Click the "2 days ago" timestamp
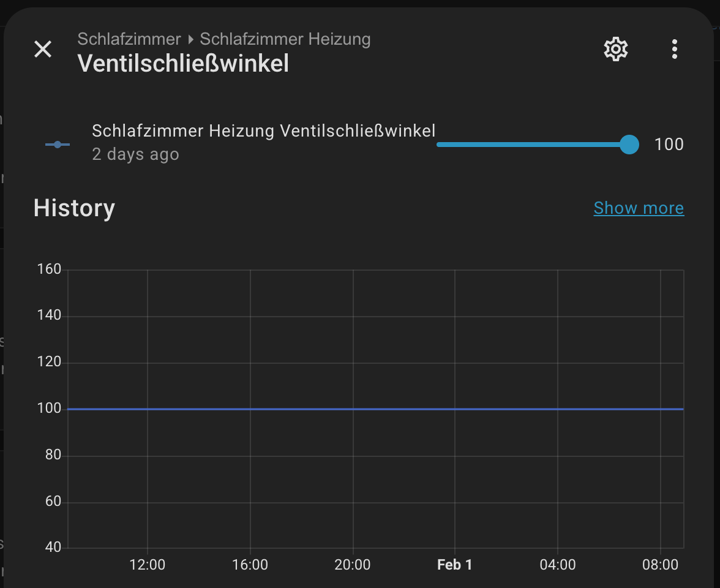 click(x=135, y=154)
